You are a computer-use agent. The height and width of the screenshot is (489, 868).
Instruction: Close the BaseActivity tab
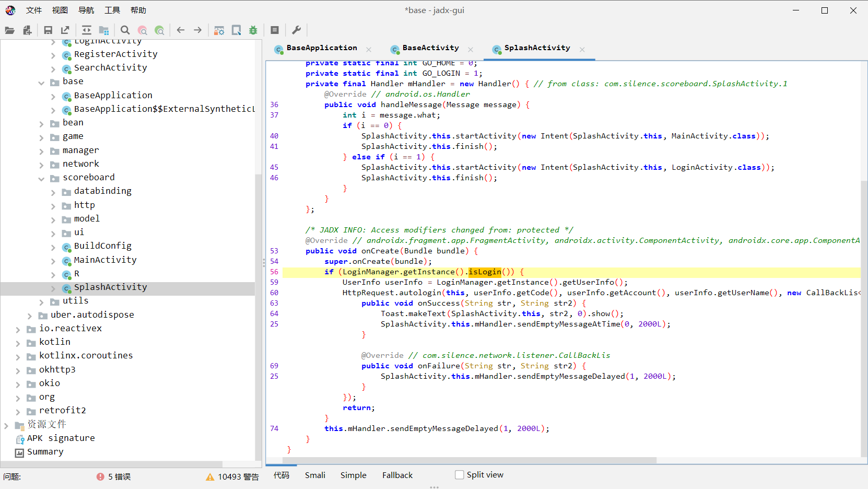(x=471, y=50)
